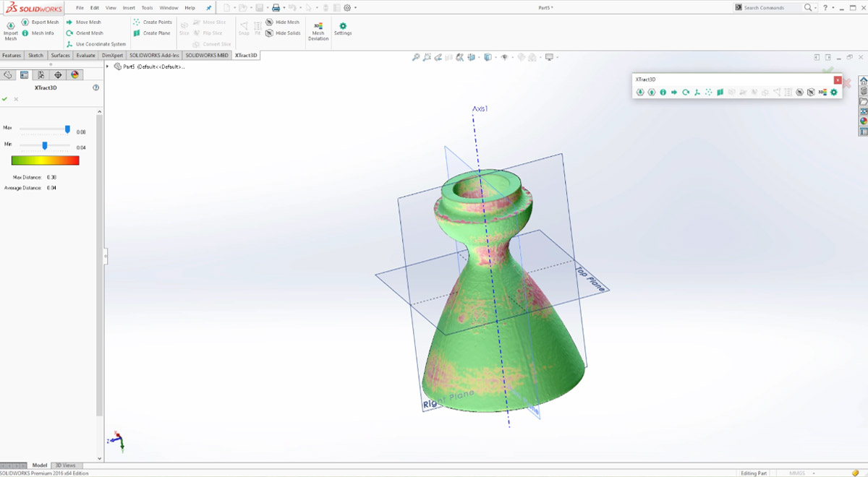The image size is (868, 477).
Task: Select the Create Points tool
Action: (x=152, y=22)
